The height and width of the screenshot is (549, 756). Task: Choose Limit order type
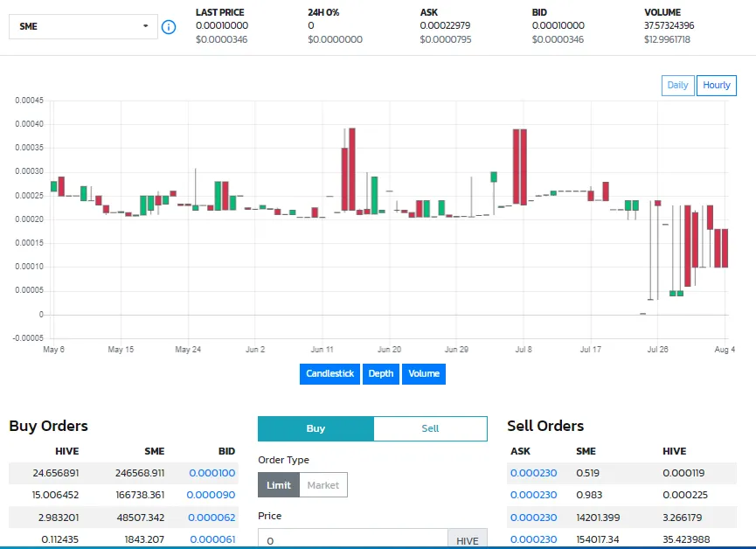[279, 485]
